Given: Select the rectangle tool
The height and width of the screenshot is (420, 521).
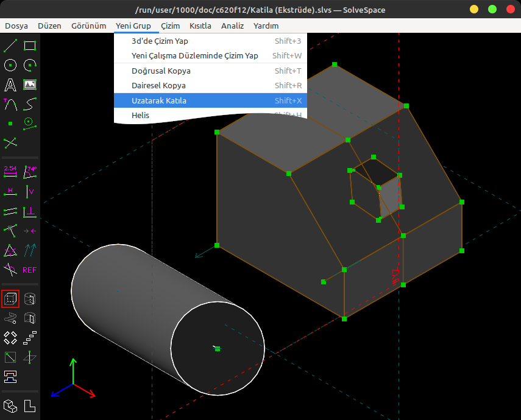Looking at the screenshot, I should (x=30, y=46).
